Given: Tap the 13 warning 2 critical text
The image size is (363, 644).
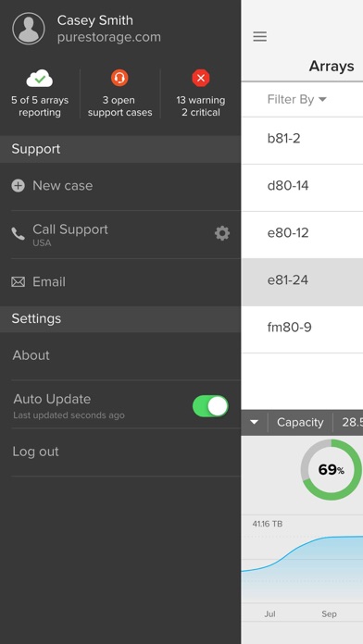Looking at the screenshot, I should (201, 106).
